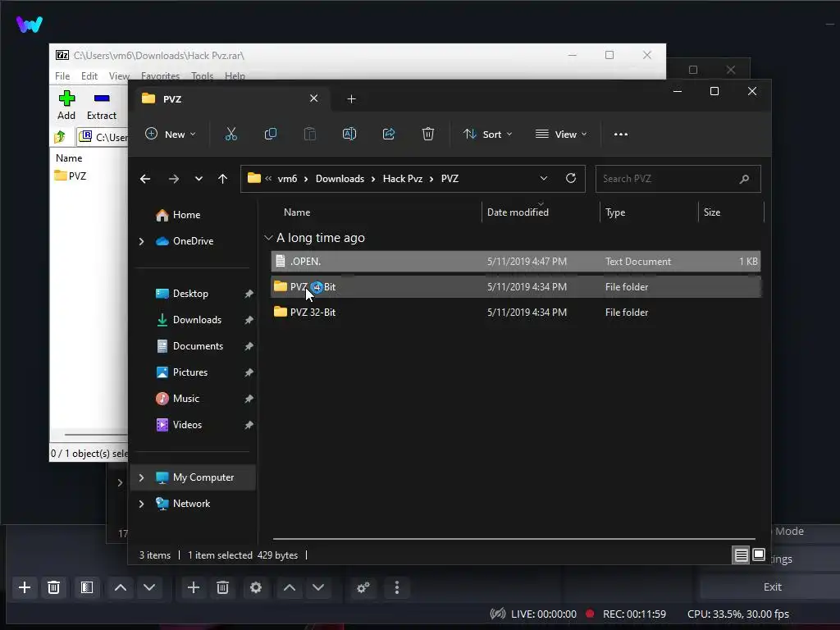Open Videos in Quick access
Image resolution: width=840 pixels, height=630 pixels.
click(187, 425)
